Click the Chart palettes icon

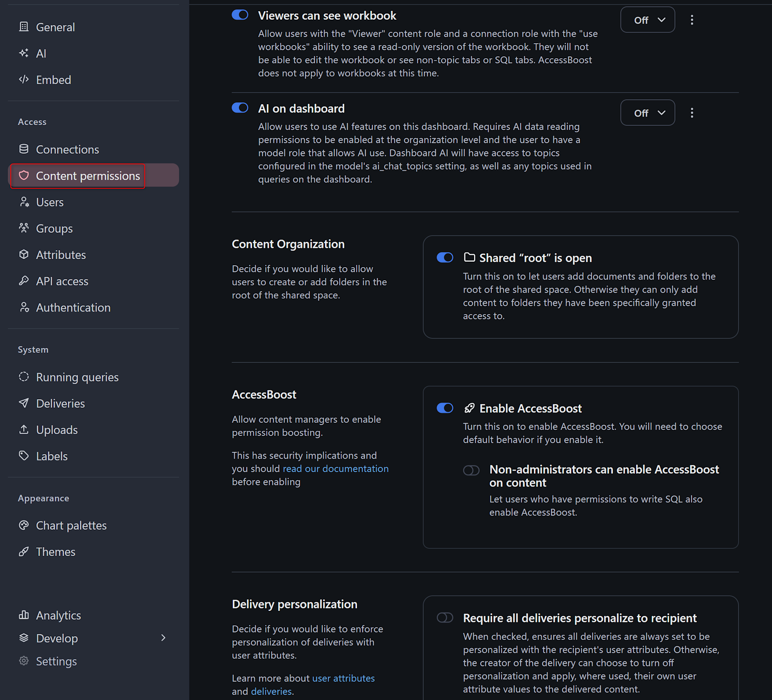(24, 525)
